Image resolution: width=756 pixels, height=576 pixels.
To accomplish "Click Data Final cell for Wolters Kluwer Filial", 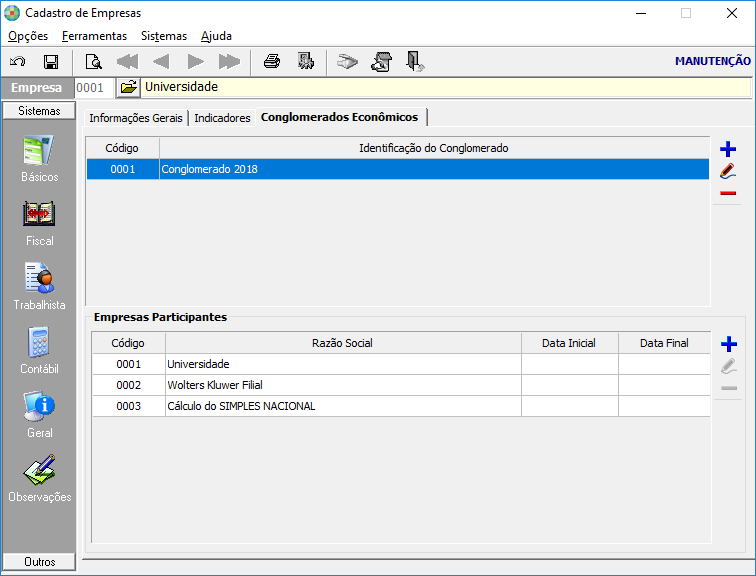I will point(664,385).
